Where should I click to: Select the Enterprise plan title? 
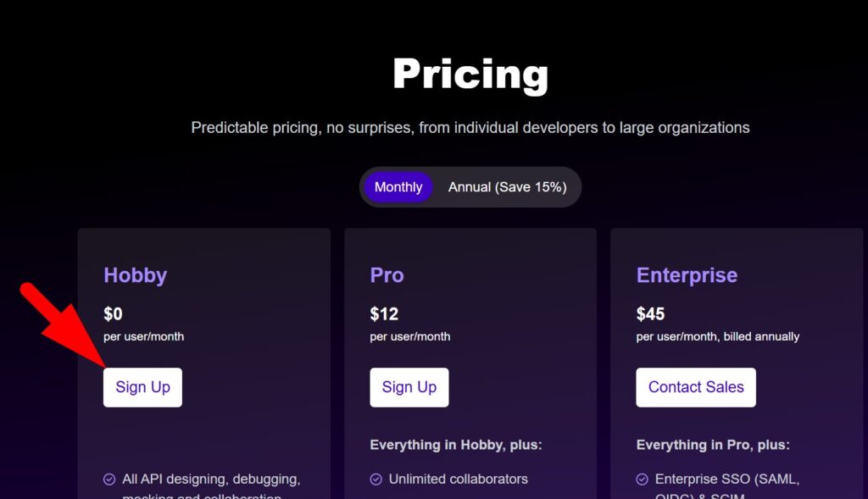point(687,275)
